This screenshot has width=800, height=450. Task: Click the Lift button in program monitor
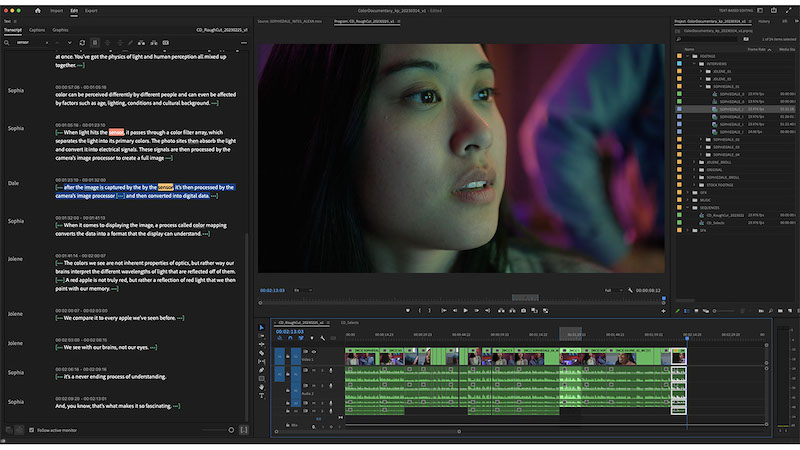point(501,310)
